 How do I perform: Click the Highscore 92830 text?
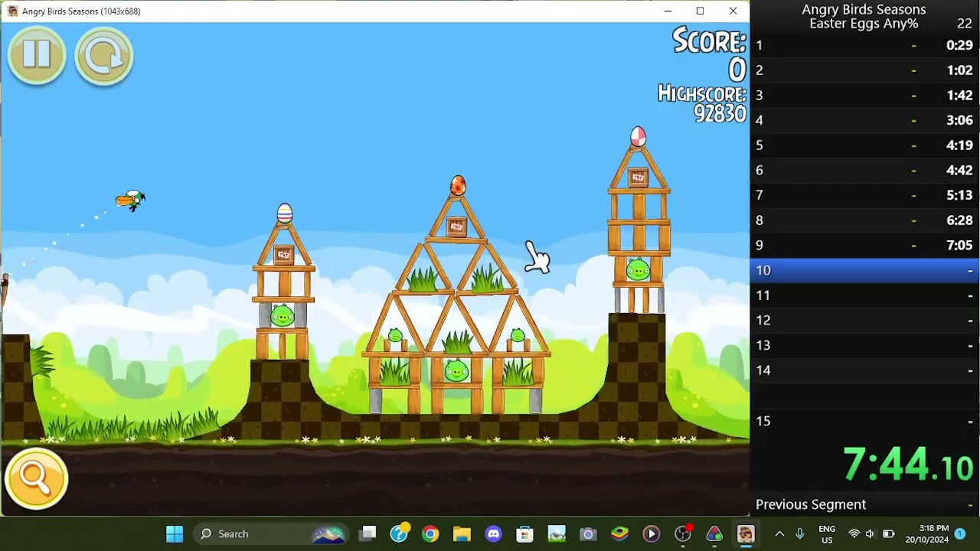pyautogui.click(x=702, y=104)
